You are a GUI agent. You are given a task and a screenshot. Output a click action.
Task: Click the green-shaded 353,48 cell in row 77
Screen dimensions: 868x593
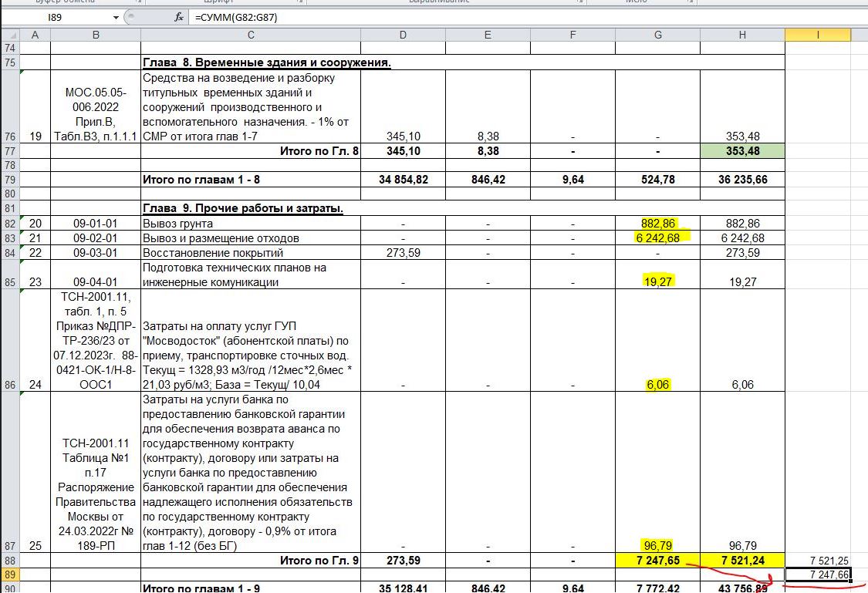742,151
